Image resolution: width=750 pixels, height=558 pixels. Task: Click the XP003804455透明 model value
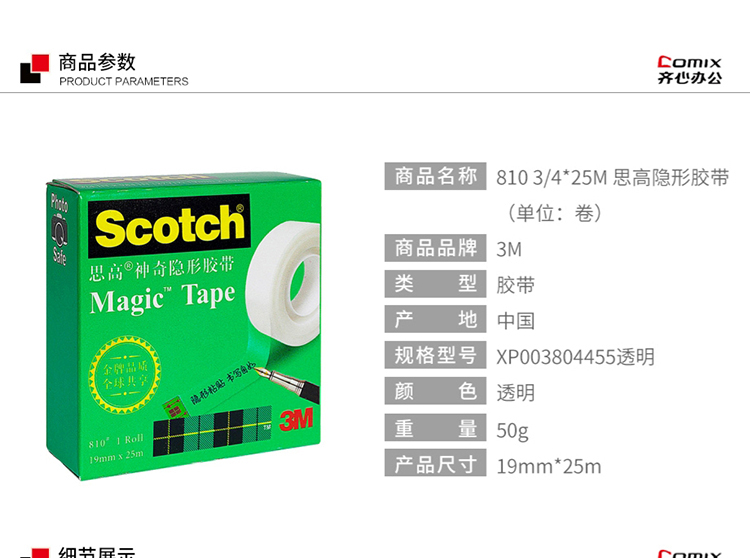coord(575,357)
